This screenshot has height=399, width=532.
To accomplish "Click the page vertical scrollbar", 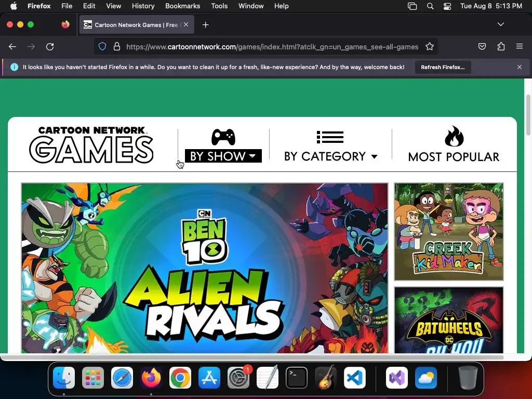I will [x=528, y=115].
